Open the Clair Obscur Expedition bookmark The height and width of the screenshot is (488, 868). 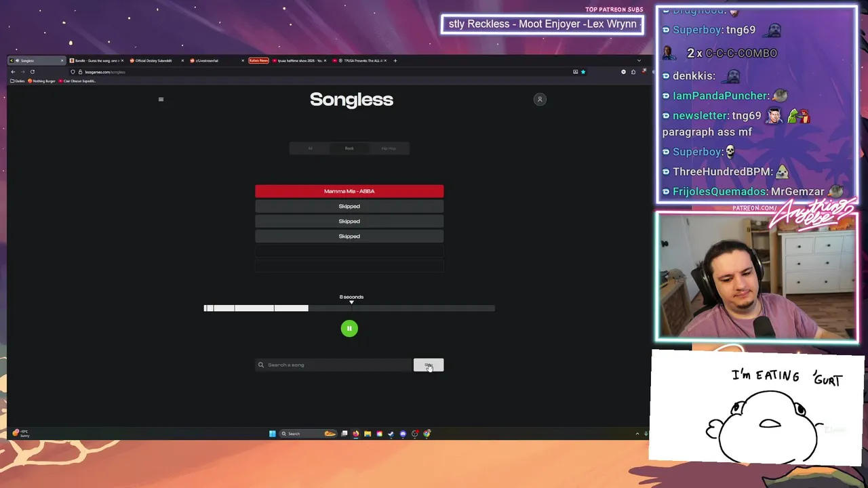(77, 81)
